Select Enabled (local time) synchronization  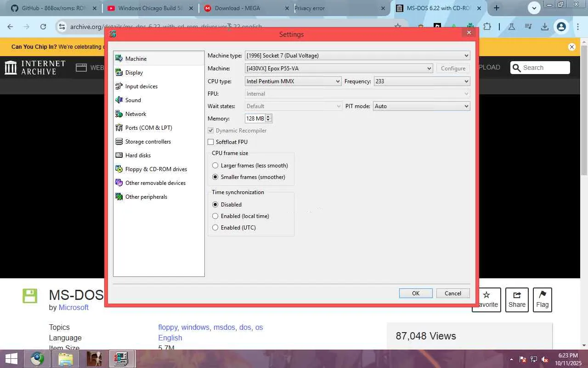coord(215,216)
